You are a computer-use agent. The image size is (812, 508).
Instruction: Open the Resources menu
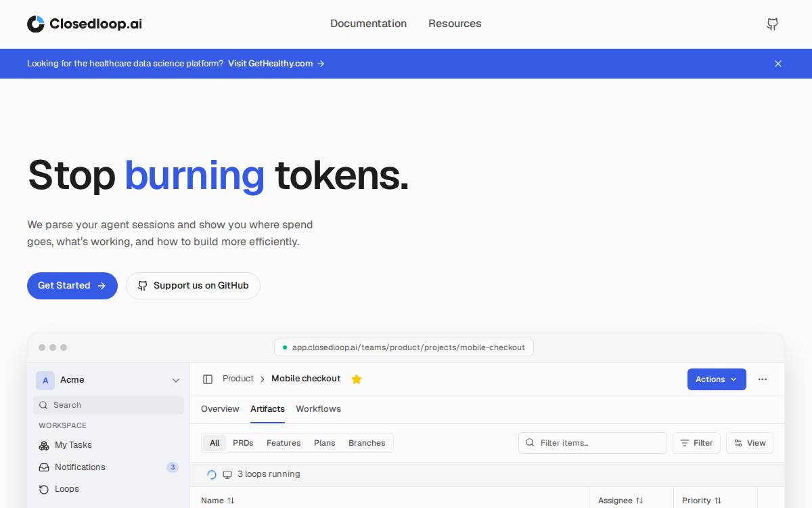click(455, 24)
